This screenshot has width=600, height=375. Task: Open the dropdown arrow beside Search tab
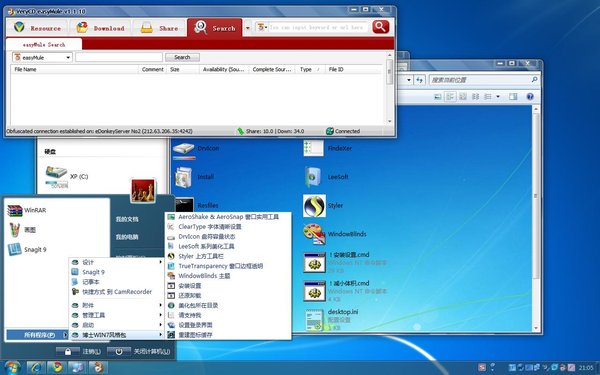(x=248, y=28)
